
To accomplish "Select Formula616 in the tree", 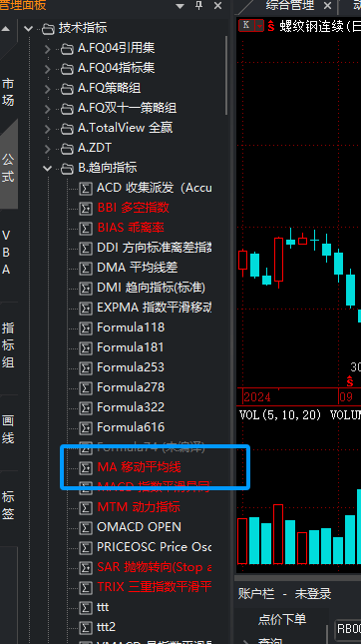I will click(131, 427).
